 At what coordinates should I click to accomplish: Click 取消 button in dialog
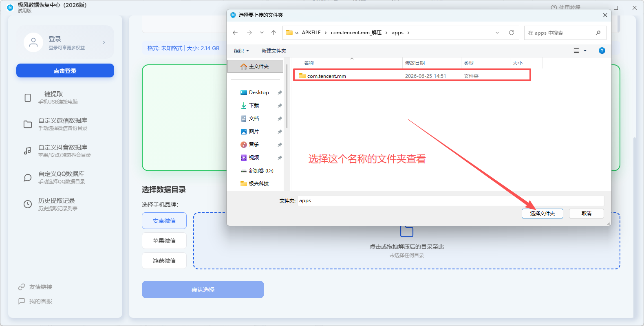pos(587,214)
